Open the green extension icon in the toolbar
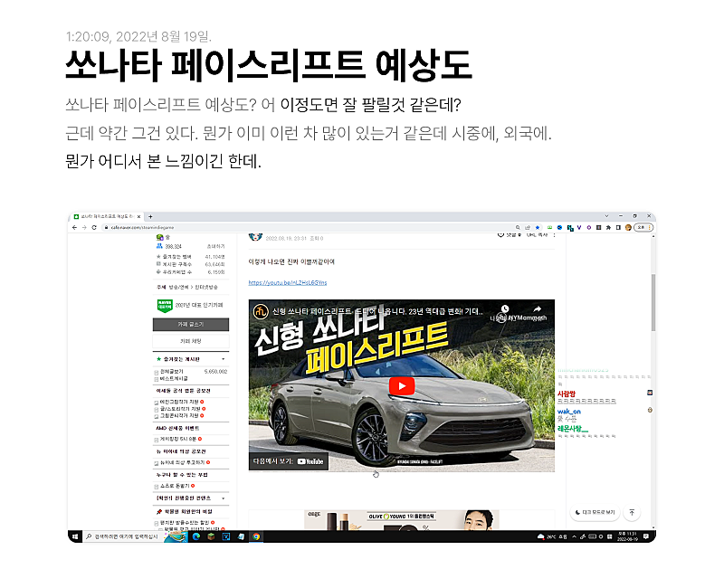The image size is (724, 588). (x=549, y=228)
